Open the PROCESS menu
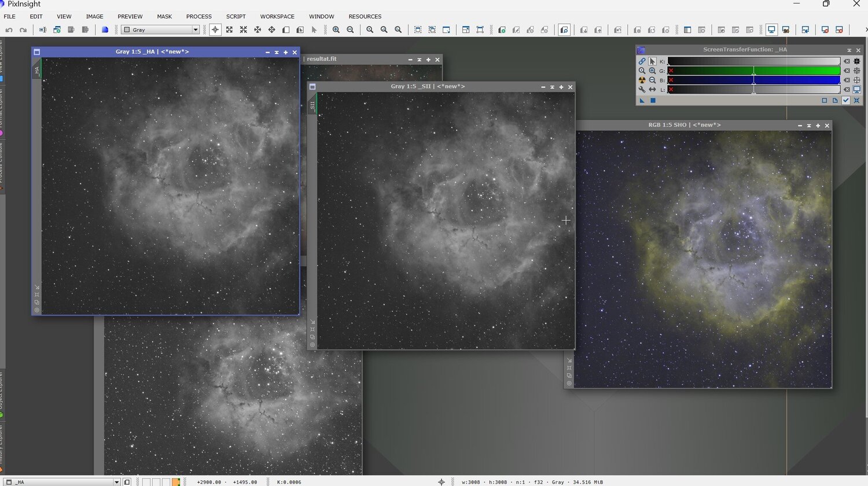This screenshot has height=486, width=868. (x=198, y=17)
